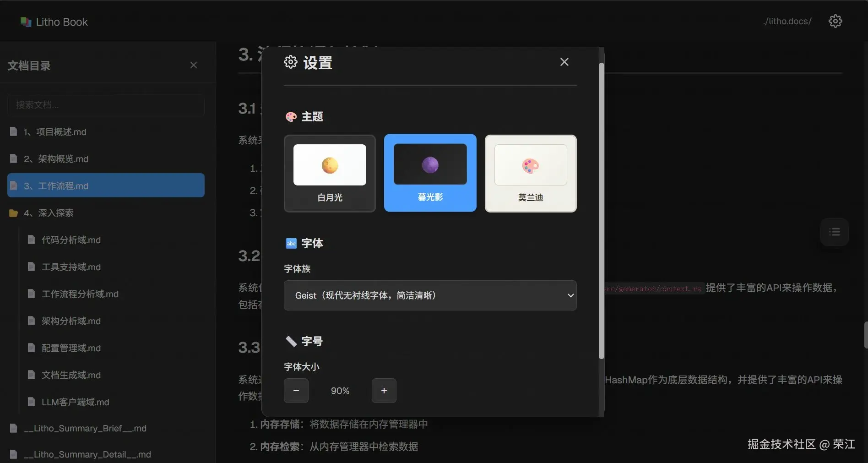The height and width of the screenshot is (463, 868).
Task: Select the 白月光 theme
Action: pos(329,174)
